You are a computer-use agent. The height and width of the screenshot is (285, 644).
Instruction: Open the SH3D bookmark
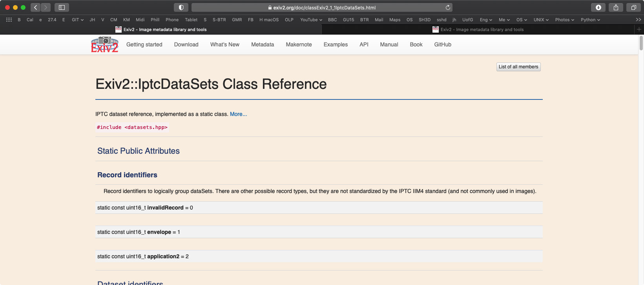coord(425,20)
